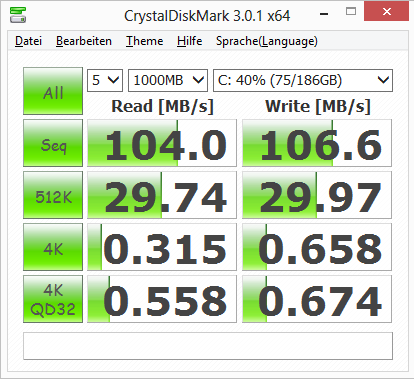Viewport: 414px width, 380px height.
Task: Click the 4K write result 0.658
Action: click(x=317, y=247)
